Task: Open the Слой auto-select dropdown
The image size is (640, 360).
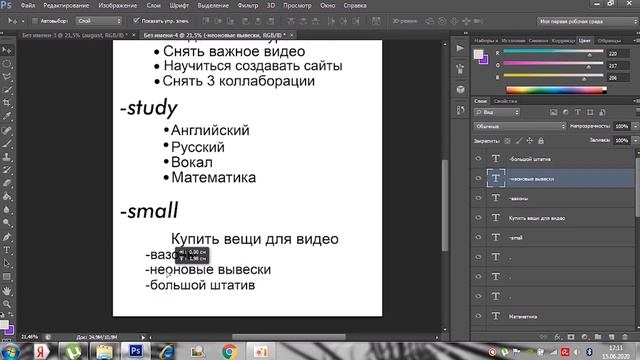Action: click(x=99, y=21)
